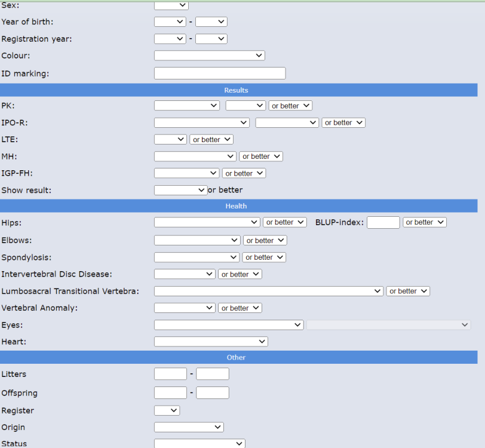
Task: Open the first Year of birth dropdown
Action: click(x=170, y=22)
